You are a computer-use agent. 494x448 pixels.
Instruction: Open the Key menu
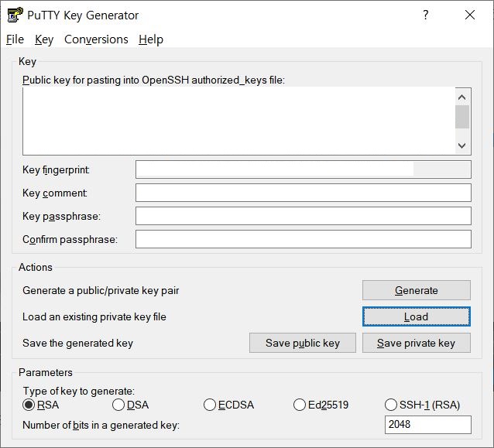pos(44,39)
